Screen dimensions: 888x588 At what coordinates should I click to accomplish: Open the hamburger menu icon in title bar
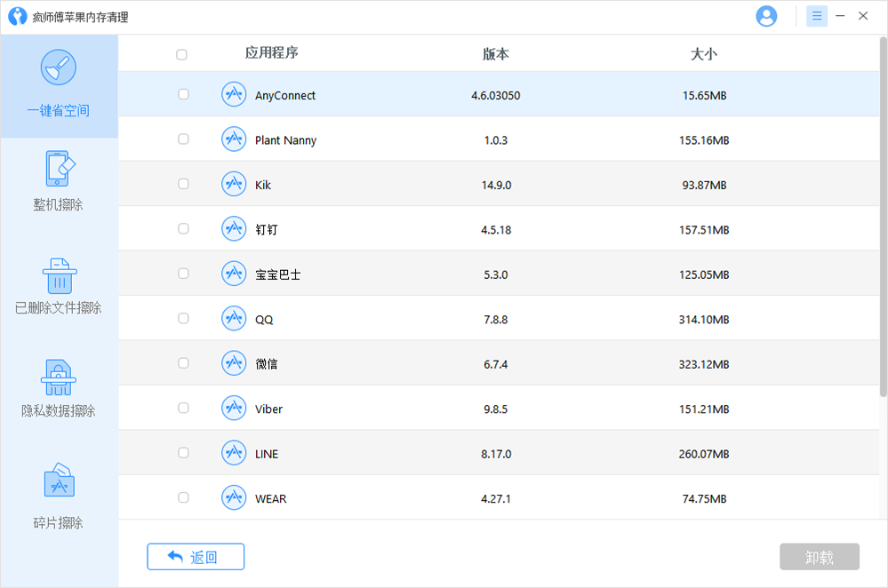pyautogui.click(x=817, y=16)
